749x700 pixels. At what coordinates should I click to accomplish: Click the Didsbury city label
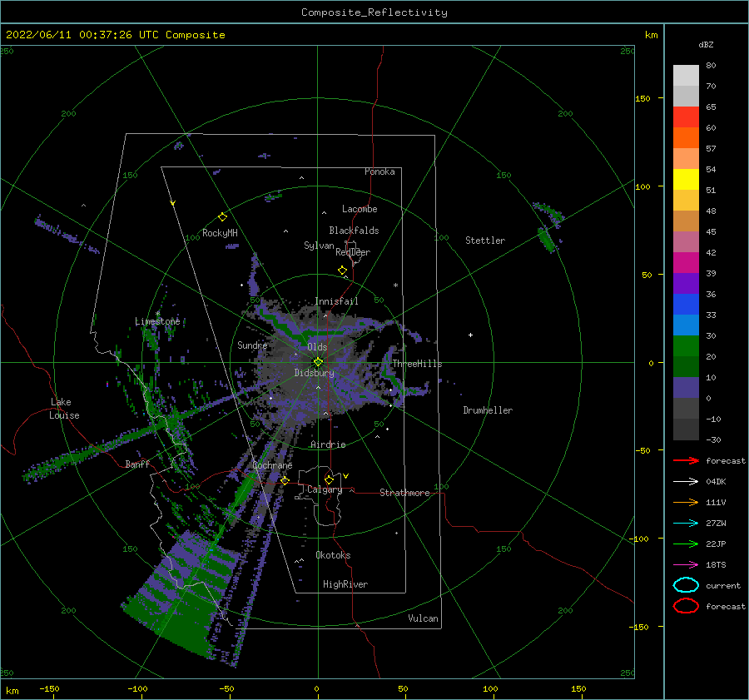pos(315,373)
